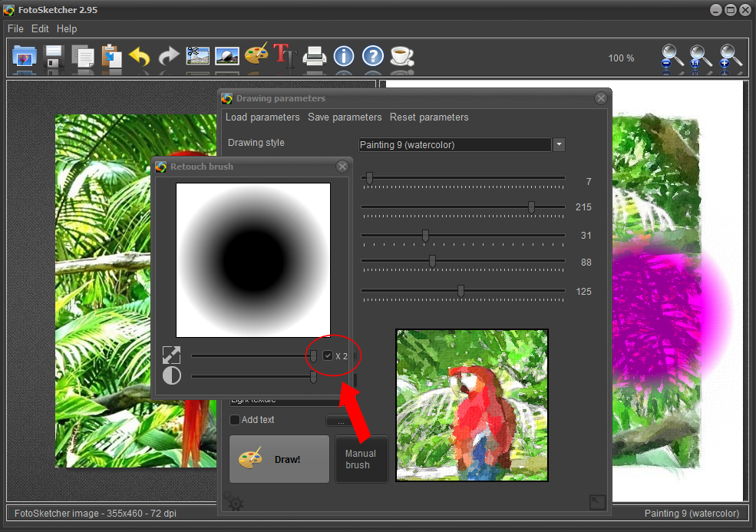
Task: Open the about info icon
Action: click(344, 57)
